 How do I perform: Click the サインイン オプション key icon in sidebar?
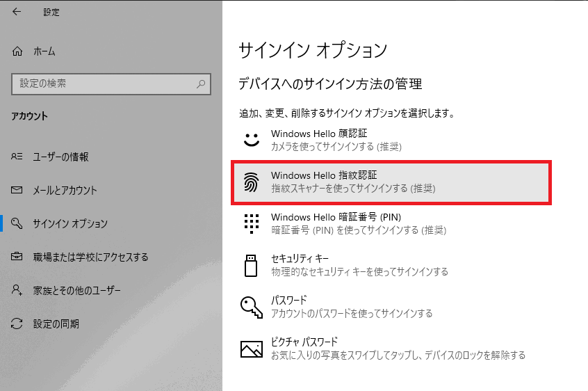pyautogui.click(x=17, y=223)
